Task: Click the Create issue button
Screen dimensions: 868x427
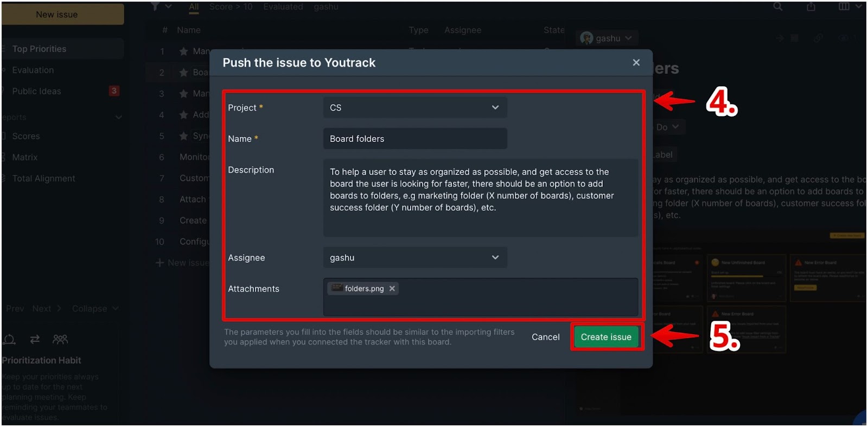Action: 606,337
